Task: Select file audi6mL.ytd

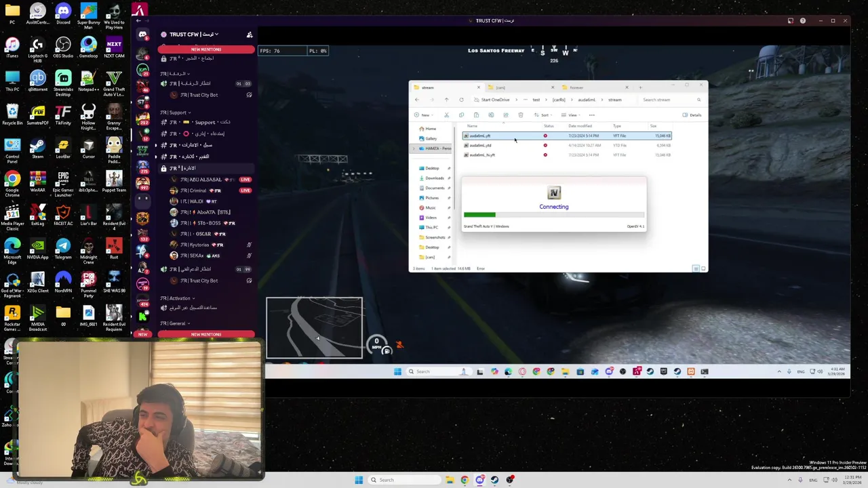Action: pyautogui.click(x=567, y=145)
